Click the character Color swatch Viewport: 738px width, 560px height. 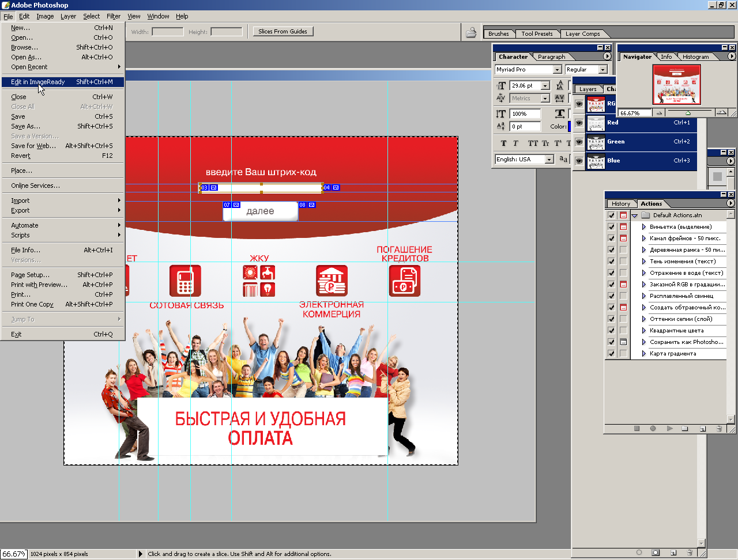tap(569, 126)
